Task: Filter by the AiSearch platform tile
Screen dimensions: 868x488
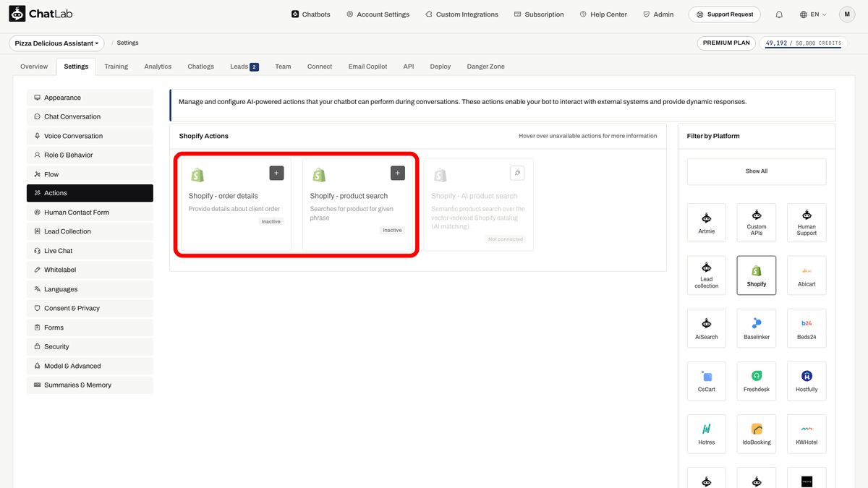Action: point(707,328)
